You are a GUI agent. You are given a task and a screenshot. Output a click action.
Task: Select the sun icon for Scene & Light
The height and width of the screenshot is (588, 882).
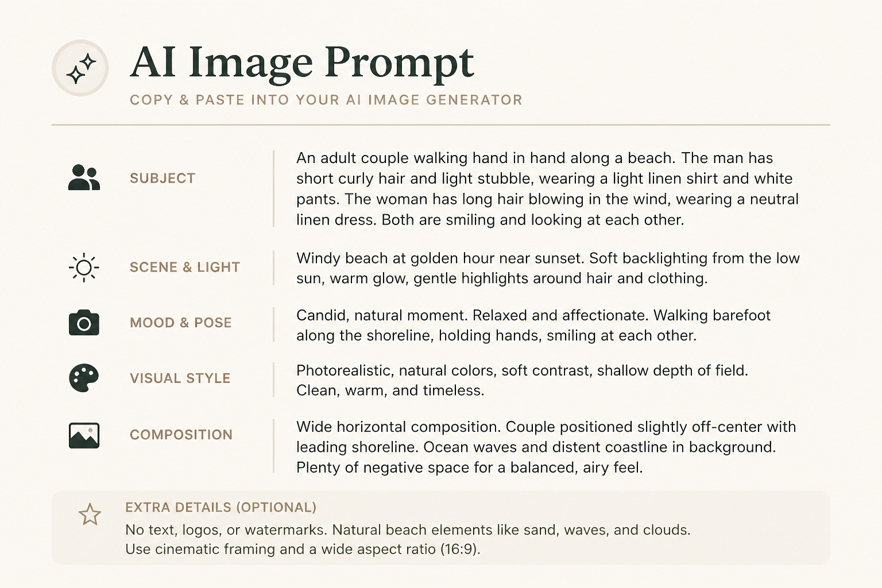point(84,268)
